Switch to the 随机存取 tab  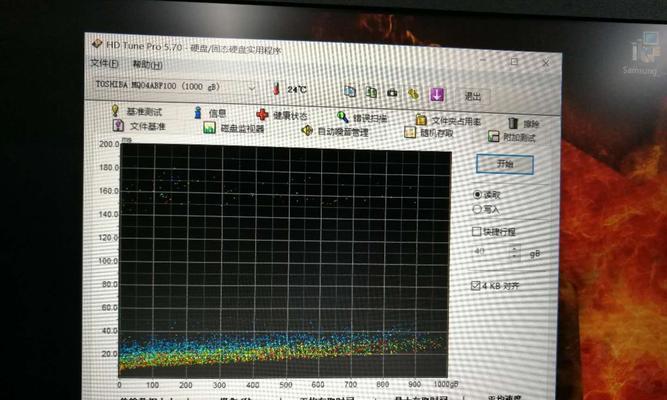[429, 132]
